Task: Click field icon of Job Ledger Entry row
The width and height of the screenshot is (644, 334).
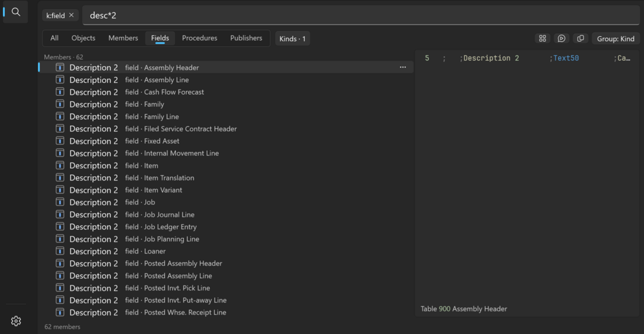Action: (60, 226)
